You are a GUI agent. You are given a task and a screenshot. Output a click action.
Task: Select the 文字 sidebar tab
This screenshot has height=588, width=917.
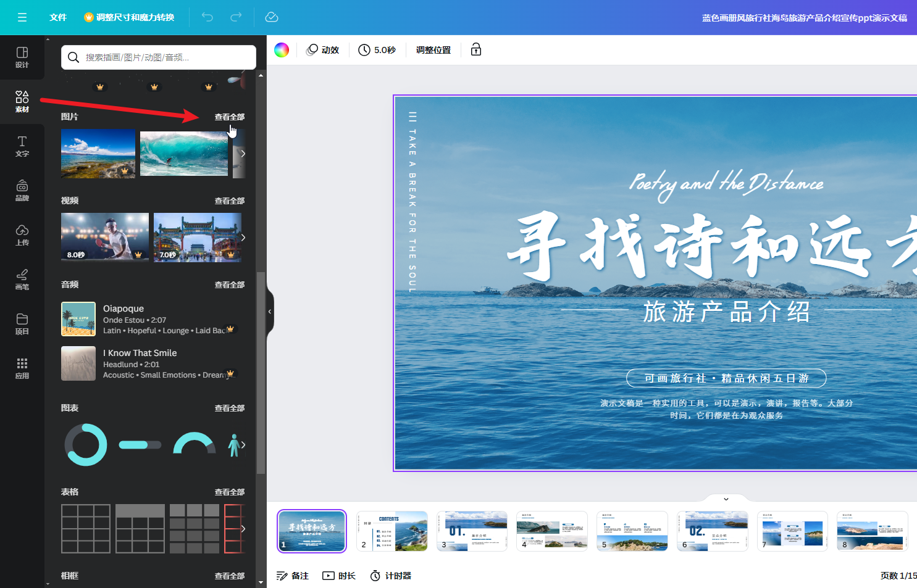click(22, 146)
